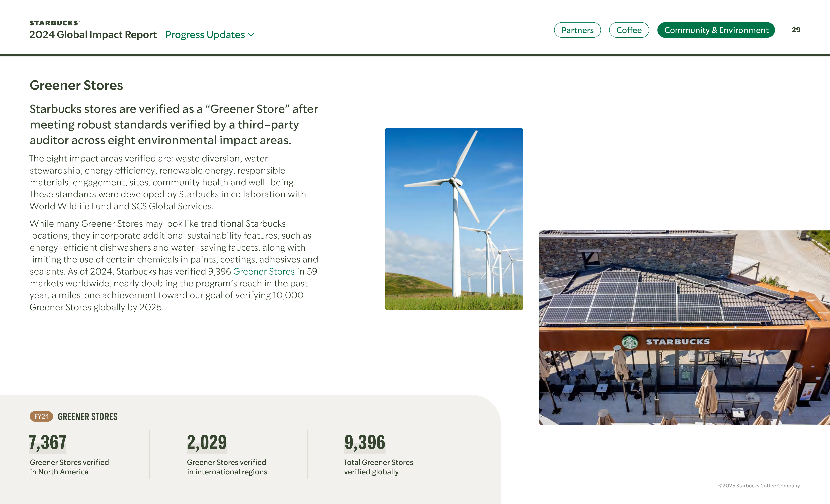Screen dimensions: 830x504
Task: Click the 9,396 statistic
Action: point(364,442)
